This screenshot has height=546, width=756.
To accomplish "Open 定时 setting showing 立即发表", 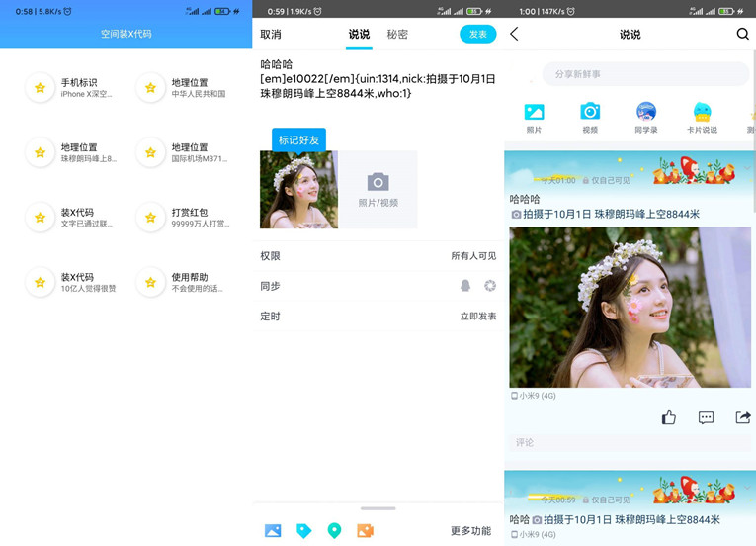I will (x=378, y=317).
